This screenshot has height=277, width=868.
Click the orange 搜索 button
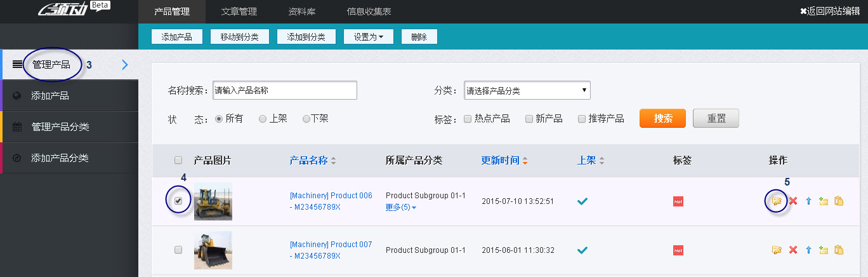[x=663, y=119]
